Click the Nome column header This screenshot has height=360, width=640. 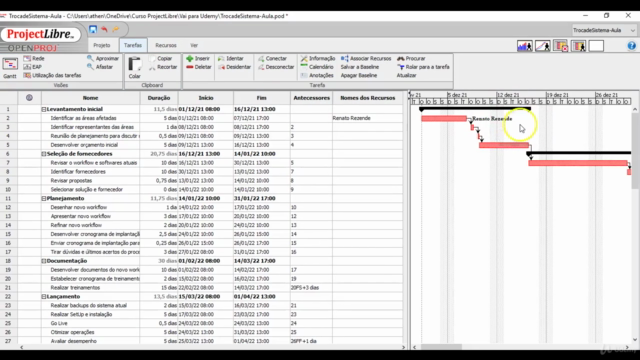[90, 98]
